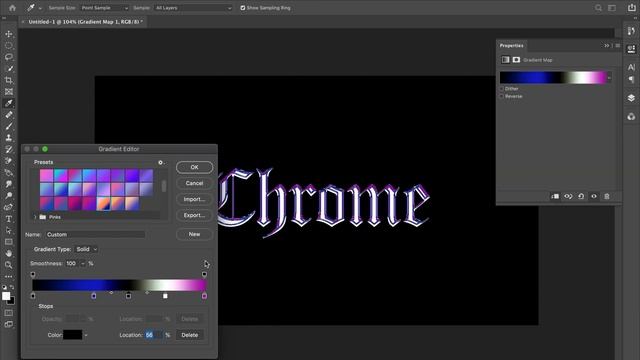The image size is (640, 360).
Task: Click Cancel in Gradient Editor
Action: click(x=194, y=183)
